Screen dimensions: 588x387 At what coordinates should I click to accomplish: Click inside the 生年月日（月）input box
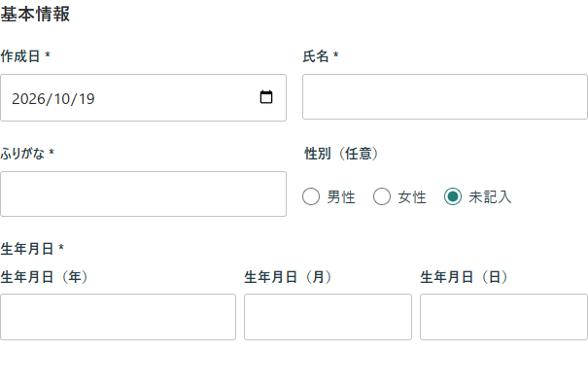tap(328, 317)
